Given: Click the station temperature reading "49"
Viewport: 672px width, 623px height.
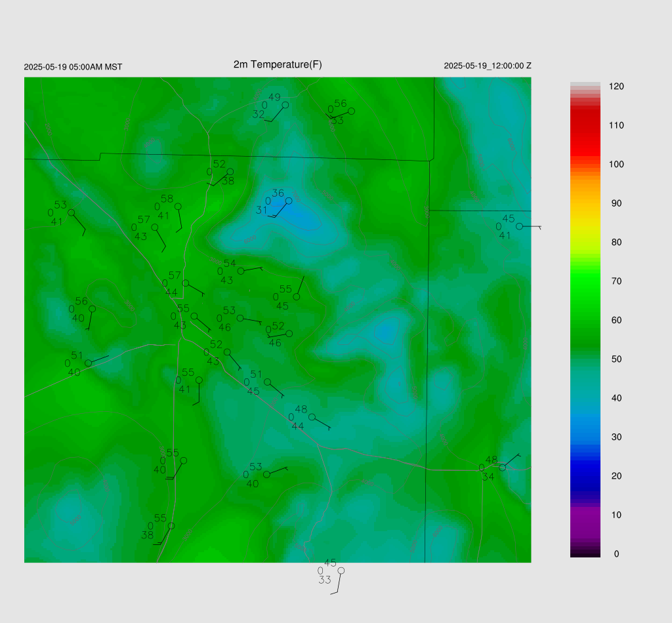Looking at the screenshot, I should pos(274,98).
